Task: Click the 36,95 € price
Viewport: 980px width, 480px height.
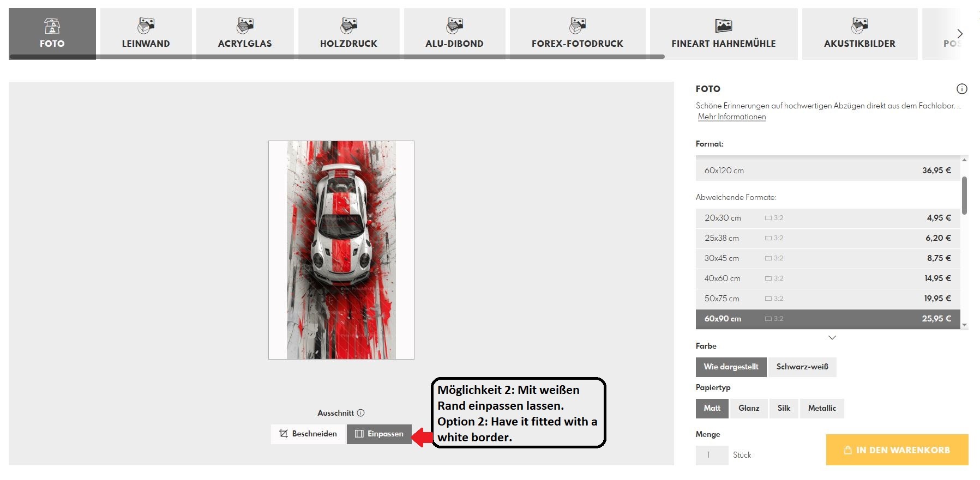Action: [936, 171]
